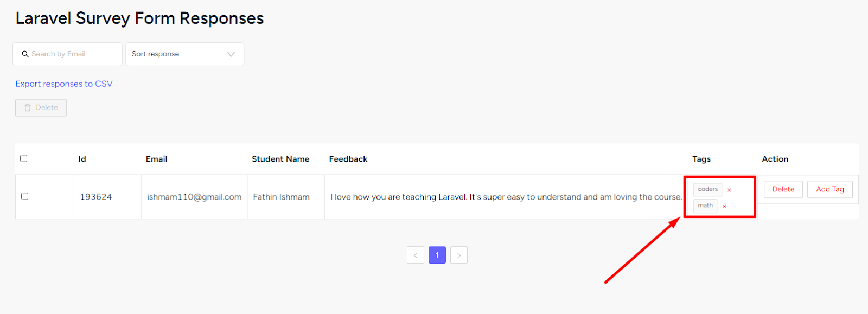Click the search magnifier icon
Viewport: 868px width, 314px height.
pos(25,54)
